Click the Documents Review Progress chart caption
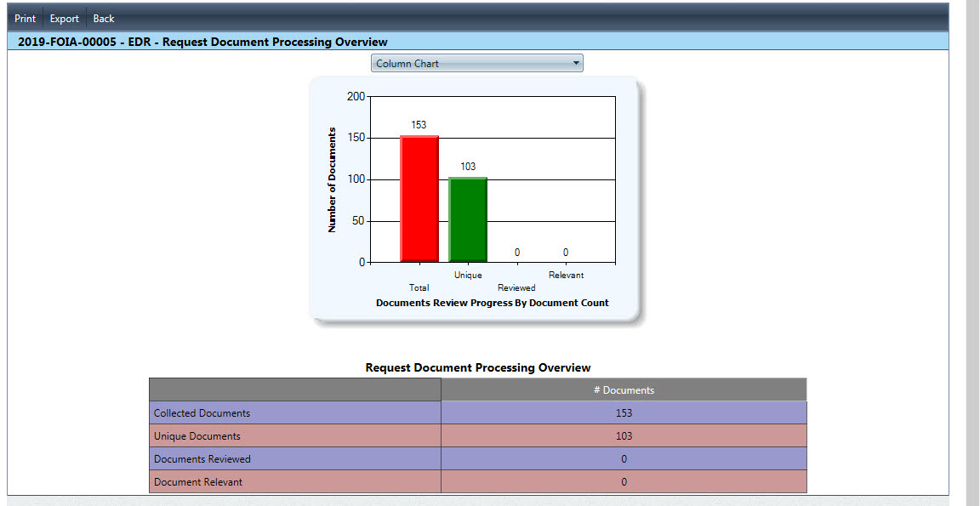 click(492, 303)
